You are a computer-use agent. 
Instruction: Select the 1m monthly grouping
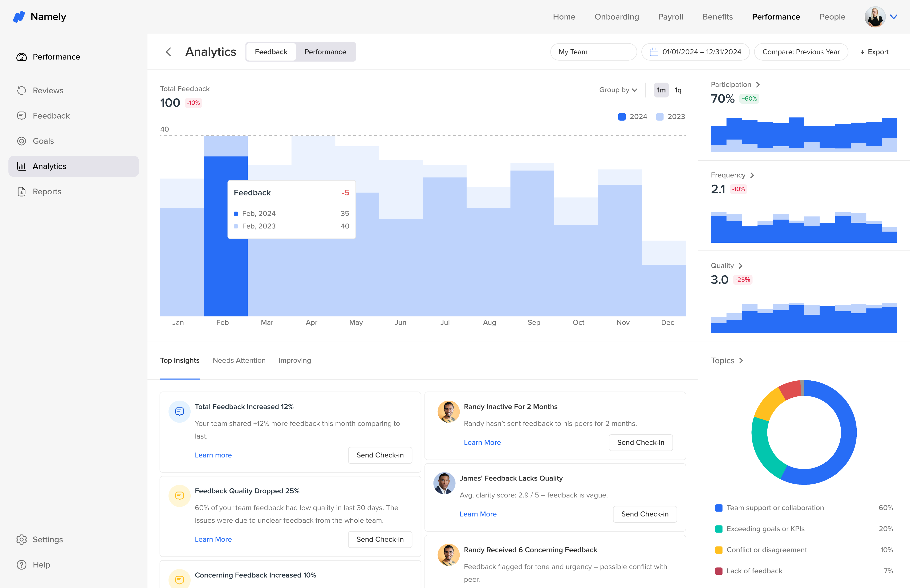click(661, 90)
